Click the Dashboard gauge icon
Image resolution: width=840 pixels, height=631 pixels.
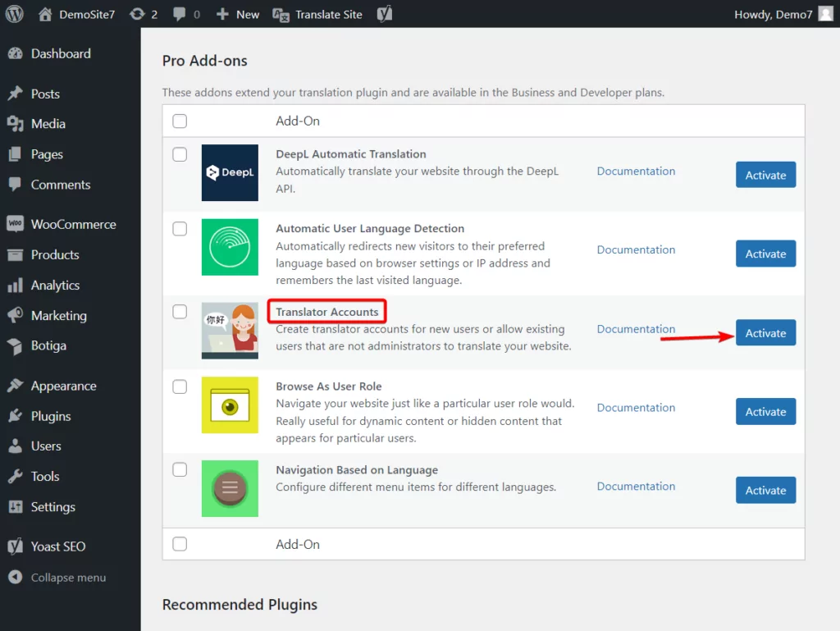click(16, 53)
